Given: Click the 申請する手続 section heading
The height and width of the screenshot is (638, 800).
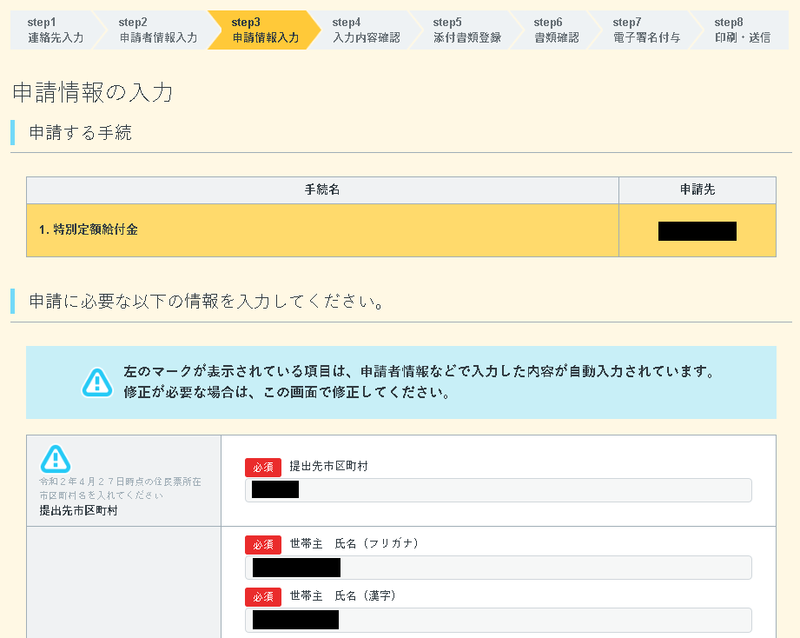Looking at the screenshot, I should (x=80, y=133).
